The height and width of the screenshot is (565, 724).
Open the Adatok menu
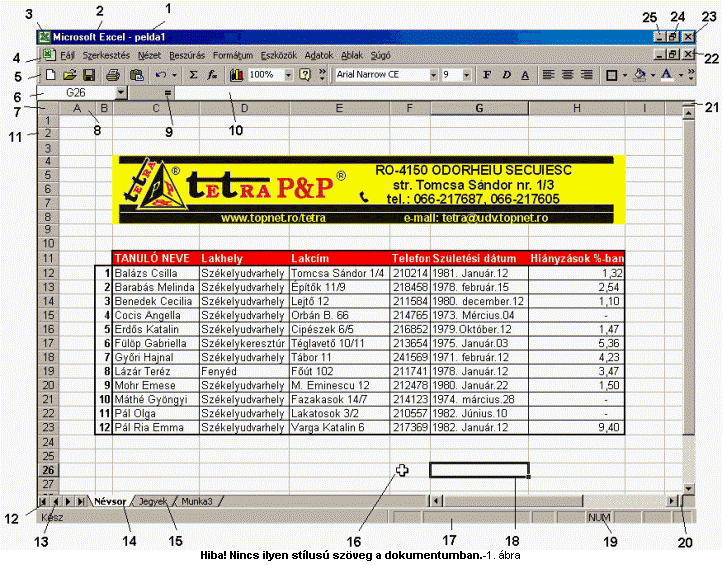pyautogui.click(x=319, y=55)
